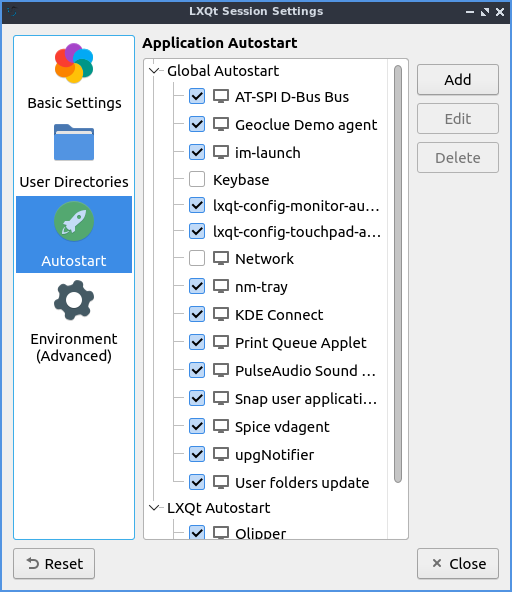This screenshot has width=512, height=592.
Task: Click monitor icon beside nm-tray
Action: (221, 287)
